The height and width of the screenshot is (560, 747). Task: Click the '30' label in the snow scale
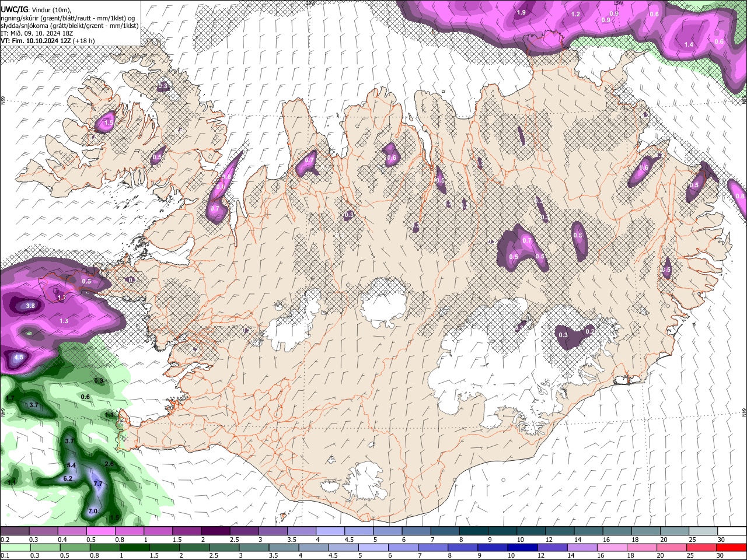pyautogui.click(x=721, y=540)
